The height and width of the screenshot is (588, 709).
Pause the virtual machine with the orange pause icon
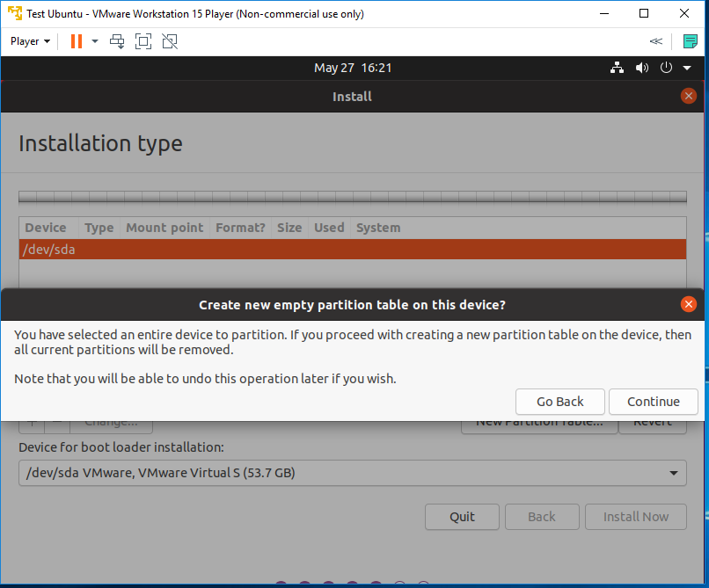[77, 41]
